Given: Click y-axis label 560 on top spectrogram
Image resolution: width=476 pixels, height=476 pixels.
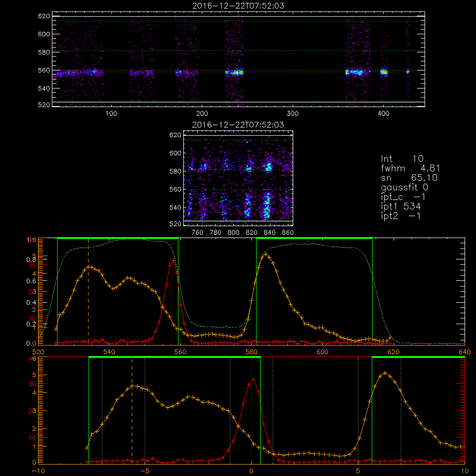Looking at the screenshot, I should 44,70.
